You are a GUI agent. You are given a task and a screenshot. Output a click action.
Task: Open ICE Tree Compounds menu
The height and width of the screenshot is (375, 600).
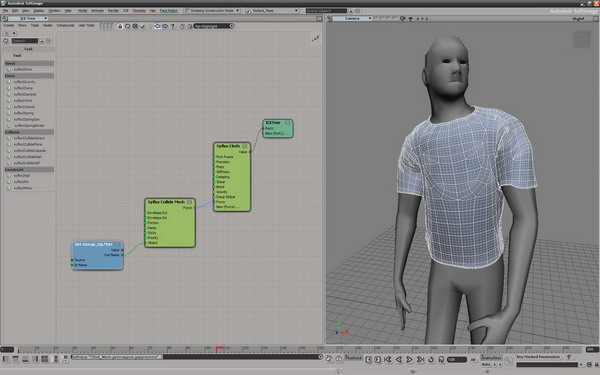[65, 25]
